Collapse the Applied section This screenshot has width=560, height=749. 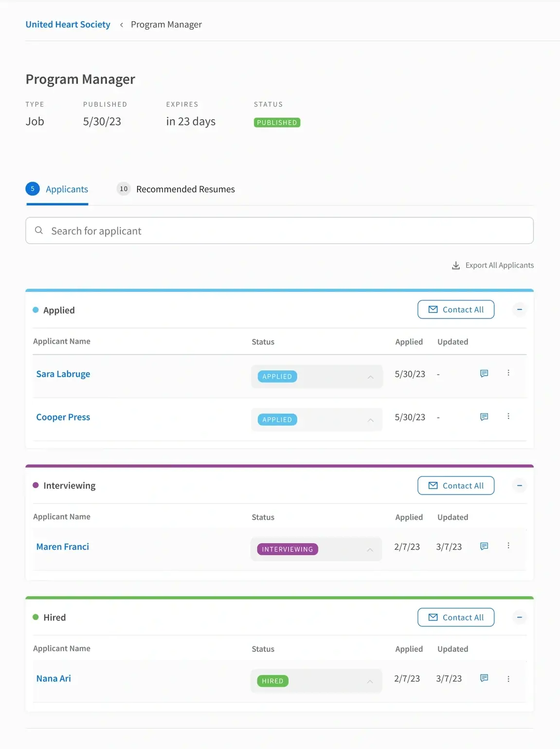click(520, 310)
